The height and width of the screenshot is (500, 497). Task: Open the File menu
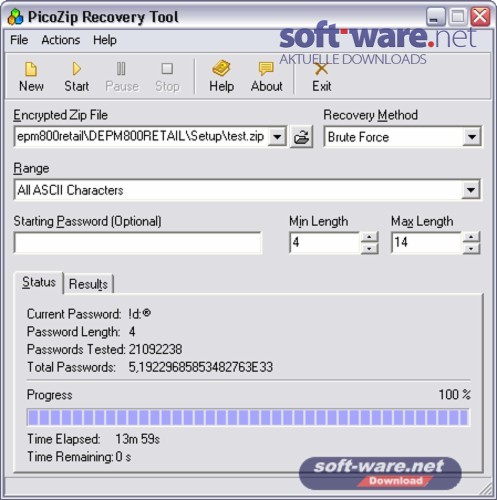coord(19,40)
